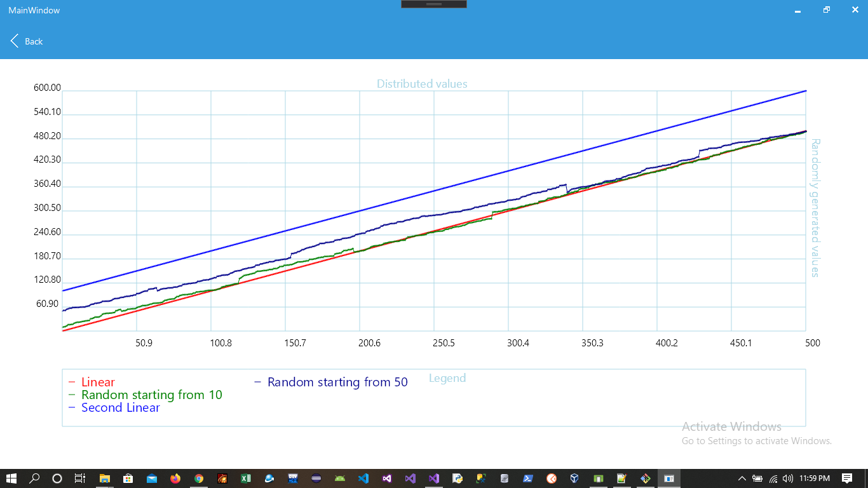Image resolution: width=868 pixels, height=488 pixels.
Task: Click the active MainWindow taskbar icon
Action: pyautogui.click(x=669, y=478)
